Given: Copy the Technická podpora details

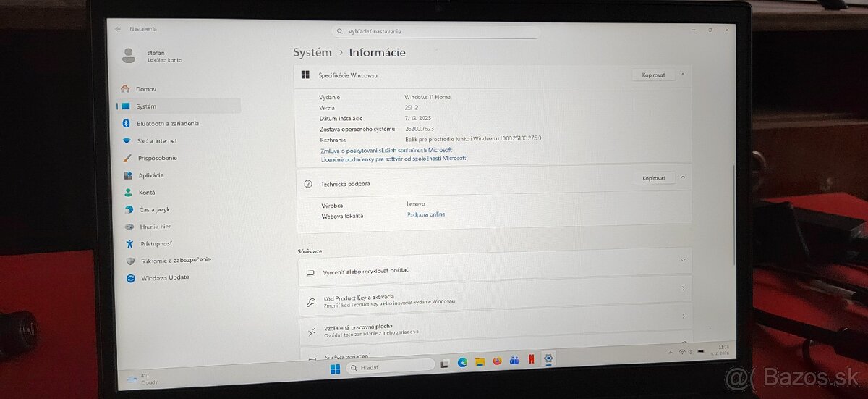Looking at the screenshot, I should [x=653, y=177].
